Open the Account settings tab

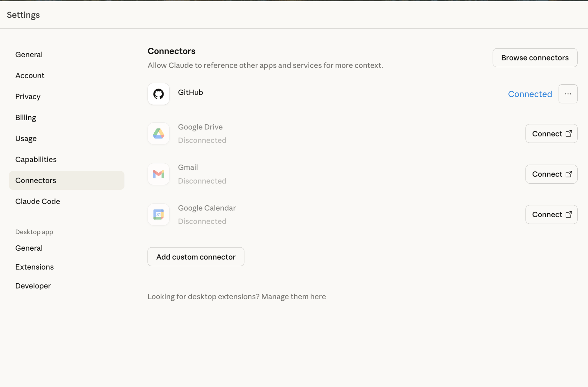30,76
